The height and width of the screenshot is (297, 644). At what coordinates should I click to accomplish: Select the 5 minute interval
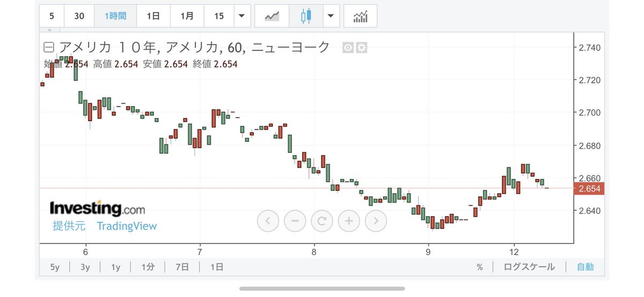click(x=52, y=16)
